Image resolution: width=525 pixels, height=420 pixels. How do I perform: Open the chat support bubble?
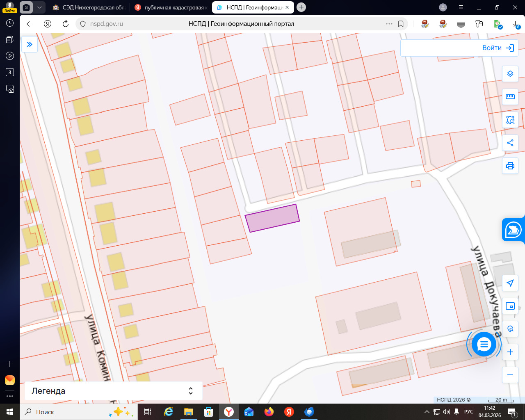pyautogui.click(x=484, y=345)
